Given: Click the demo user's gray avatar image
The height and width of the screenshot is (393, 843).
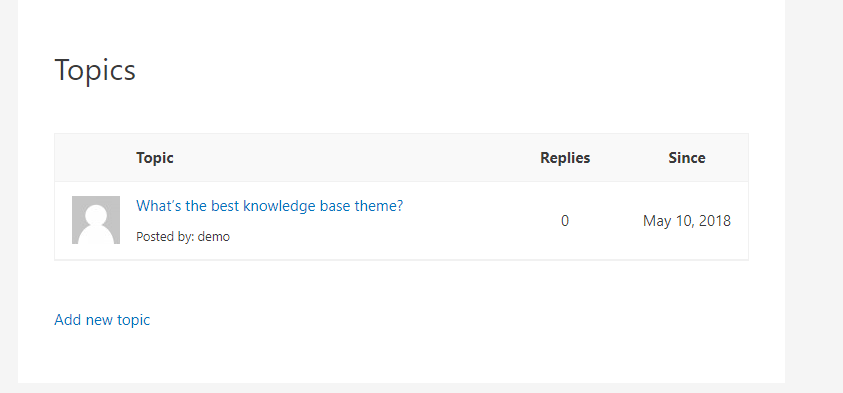Looking at the screenshot, I should [96, 220].
